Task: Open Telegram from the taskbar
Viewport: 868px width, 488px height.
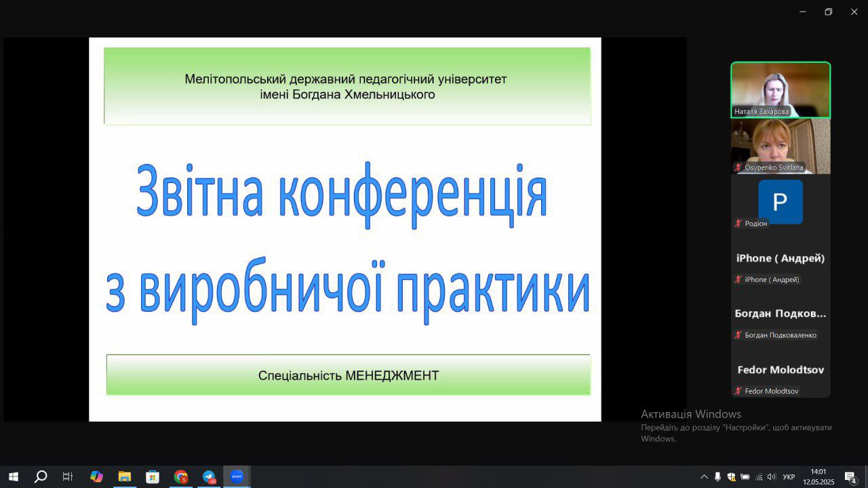Action: coord(209,476)
